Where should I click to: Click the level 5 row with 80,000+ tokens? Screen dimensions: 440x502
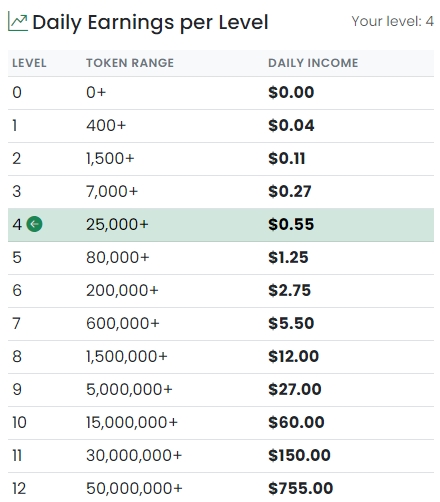coord(221,258)
